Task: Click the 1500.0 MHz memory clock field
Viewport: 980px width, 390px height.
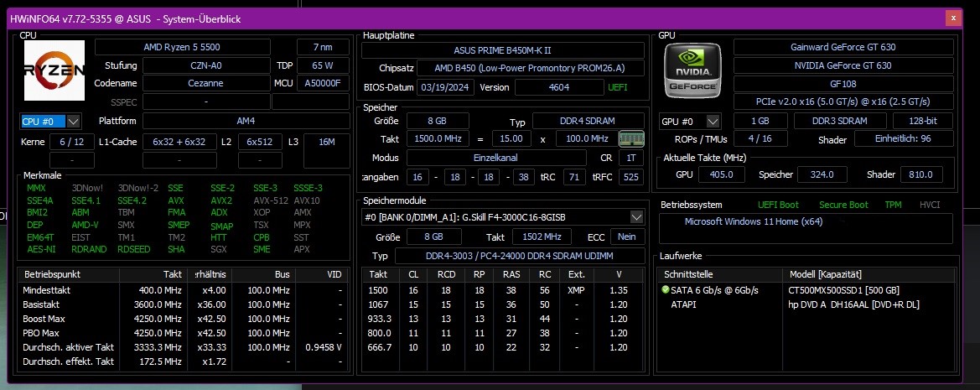Action: 438,138
